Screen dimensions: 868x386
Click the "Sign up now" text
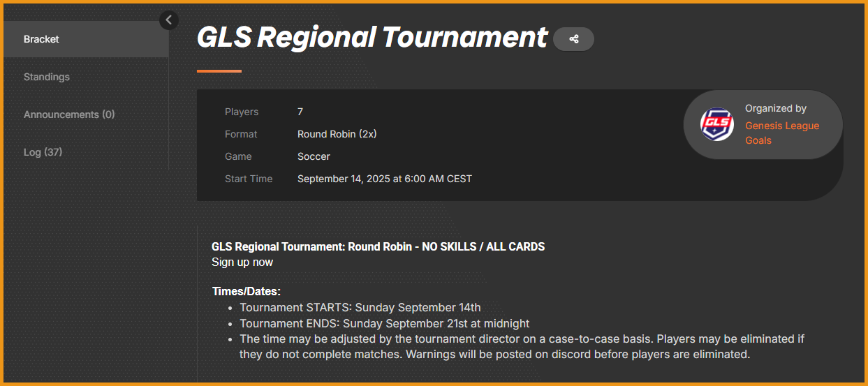242,262
